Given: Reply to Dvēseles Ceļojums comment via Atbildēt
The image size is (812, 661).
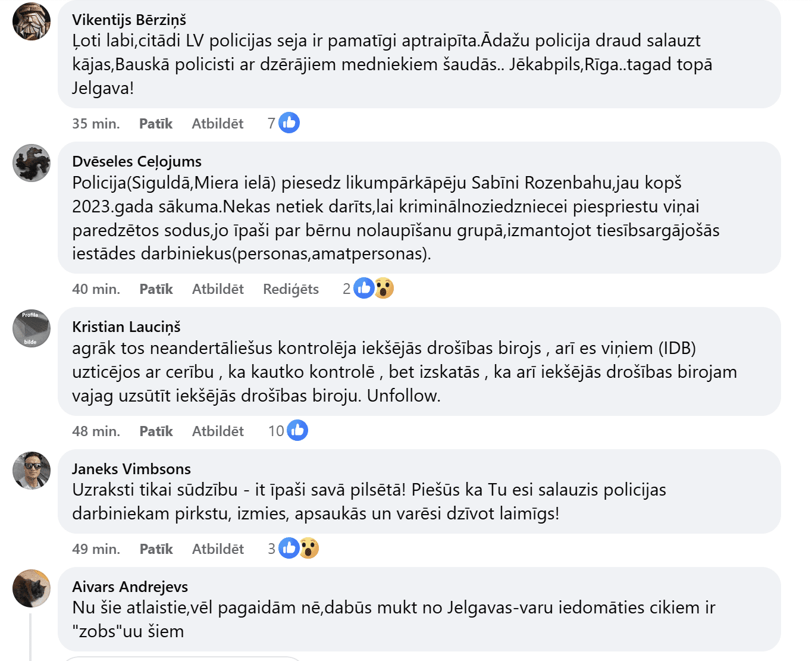Looking at the screenshot, I should (218, 289).
